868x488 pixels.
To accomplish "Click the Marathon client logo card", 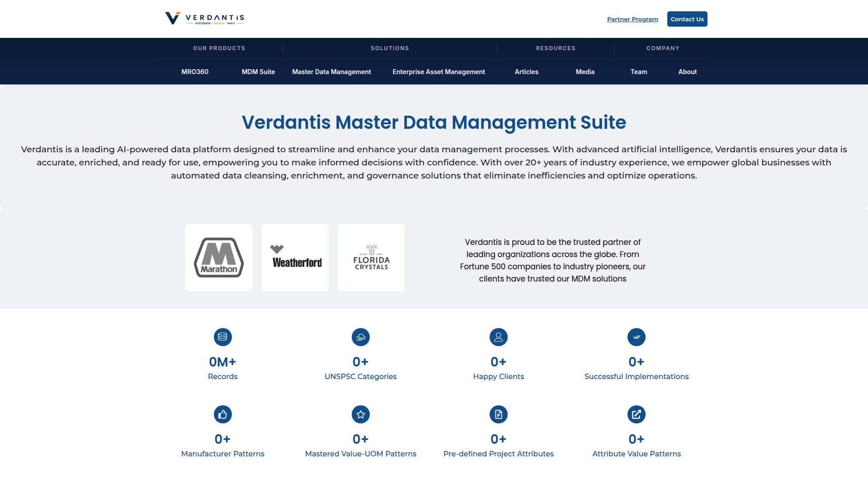I will tap(219, 258).
